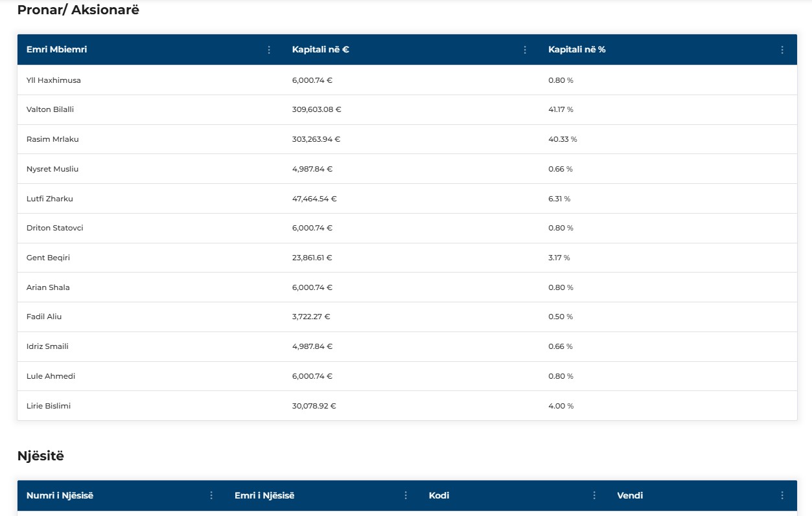Open column menu for Kodi

[x=594, y=495]
